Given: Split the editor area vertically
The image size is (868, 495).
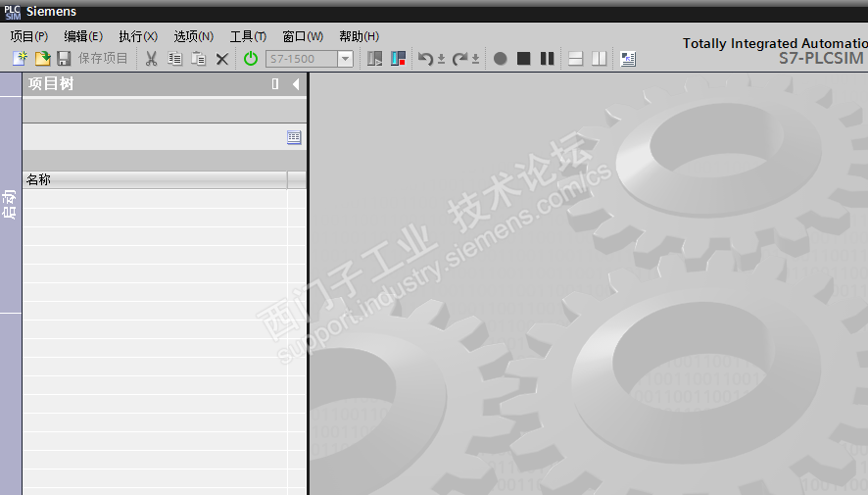Looking at the screenshot, I should [x=599, y=58].
